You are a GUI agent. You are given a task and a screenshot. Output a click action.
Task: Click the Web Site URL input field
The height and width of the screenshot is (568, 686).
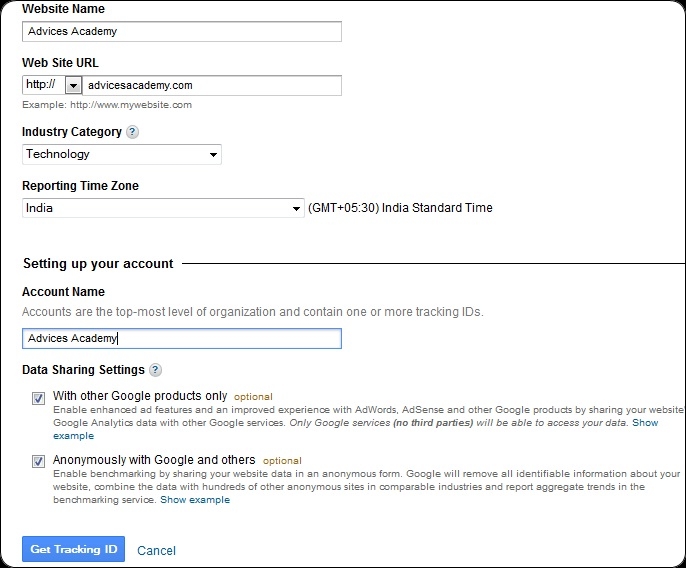(x=212, y=85)
